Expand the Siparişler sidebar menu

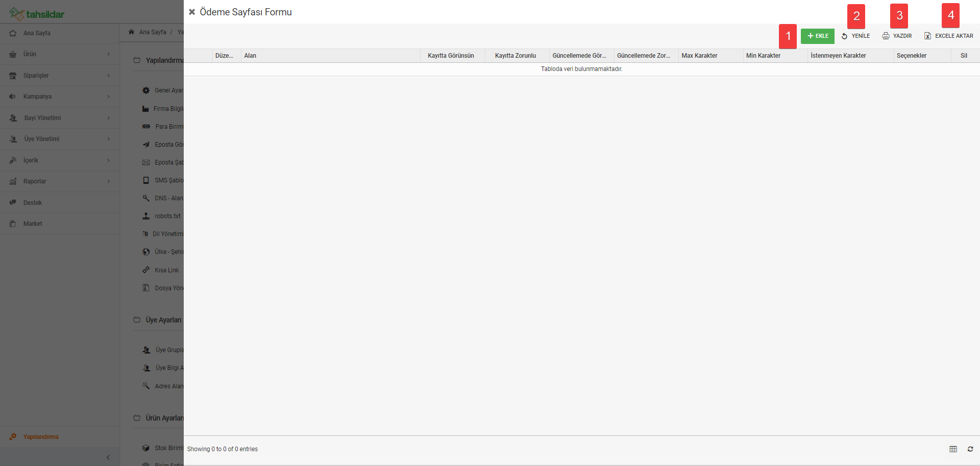pos(60,76)
